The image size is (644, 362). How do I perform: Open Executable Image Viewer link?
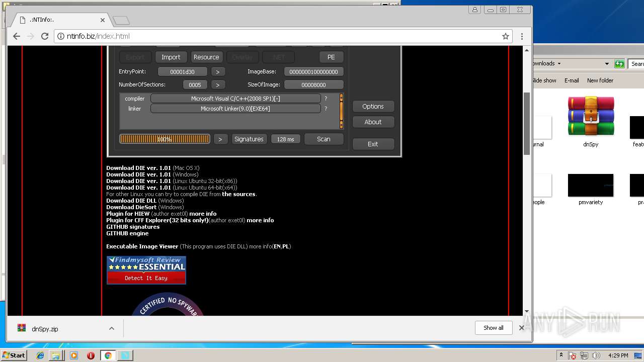[x=142, y=246]
